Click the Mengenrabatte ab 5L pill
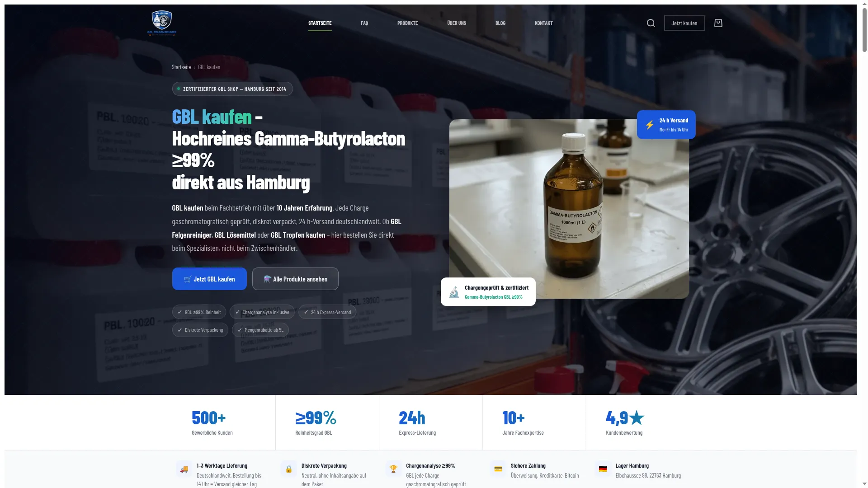The image size is (868, 488). coord(260,330)
